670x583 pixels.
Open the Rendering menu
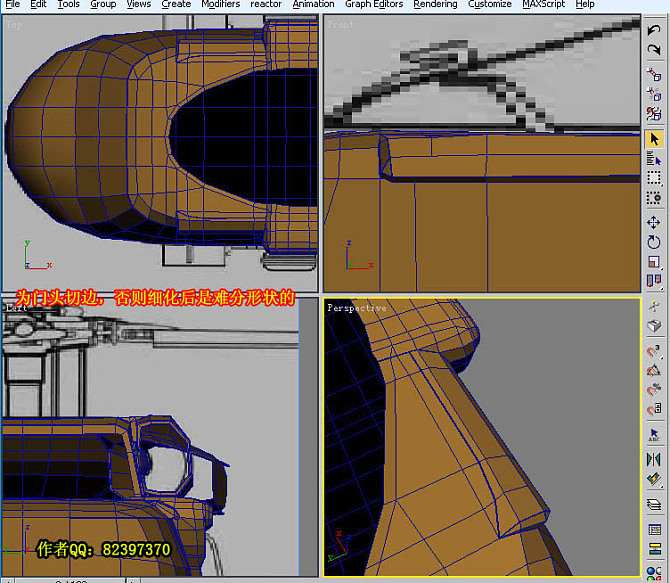pos(435,4)
